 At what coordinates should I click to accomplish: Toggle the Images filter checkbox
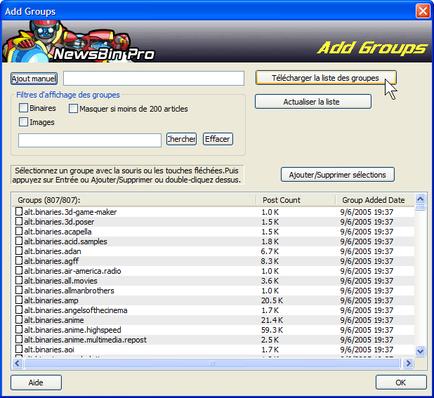(x=23, y=122)
